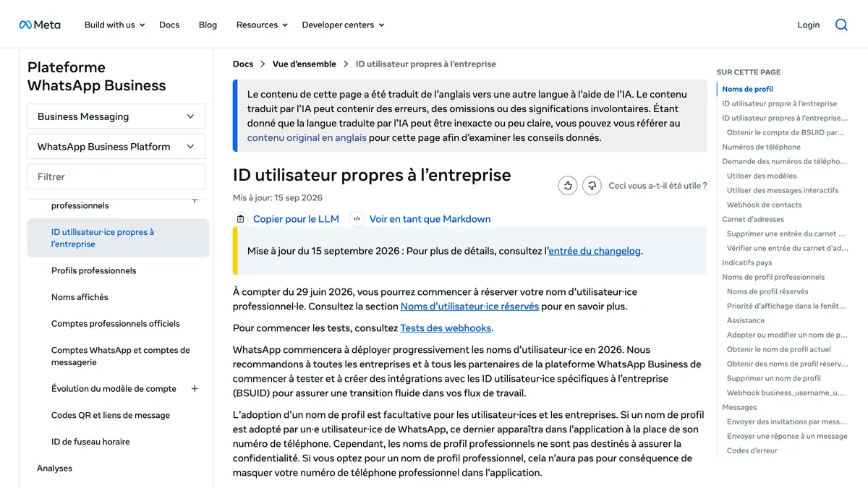
Task: Open Codes QR et liens de message
Action: tap(111, 416)
